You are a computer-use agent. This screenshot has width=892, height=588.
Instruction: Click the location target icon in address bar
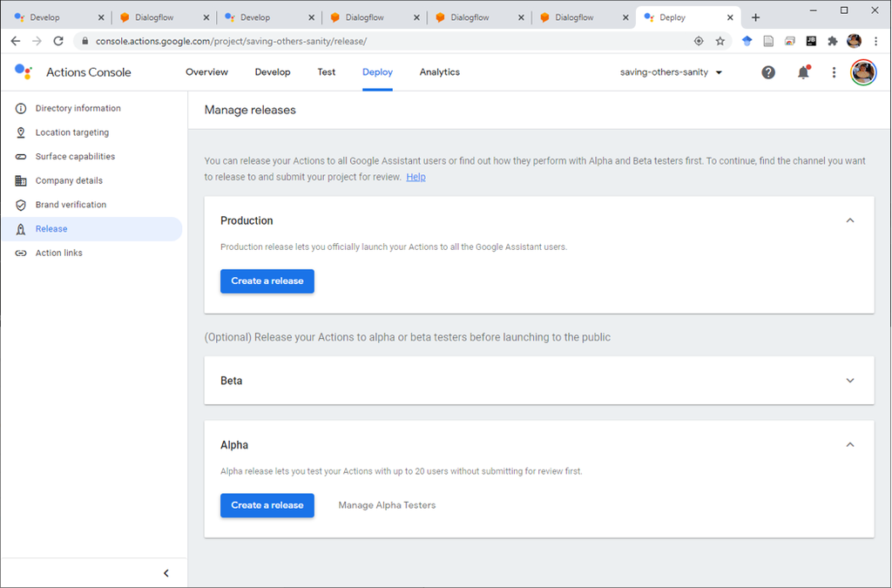coord(699,41)
